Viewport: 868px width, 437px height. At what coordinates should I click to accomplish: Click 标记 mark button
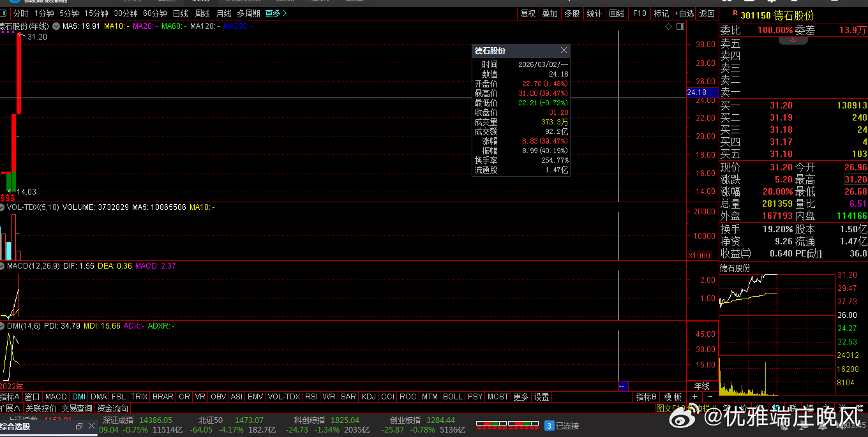point(662,13)
